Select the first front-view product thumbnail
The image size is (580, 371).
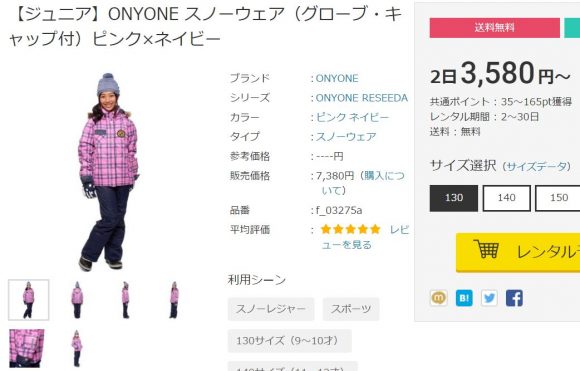point(28,300)
